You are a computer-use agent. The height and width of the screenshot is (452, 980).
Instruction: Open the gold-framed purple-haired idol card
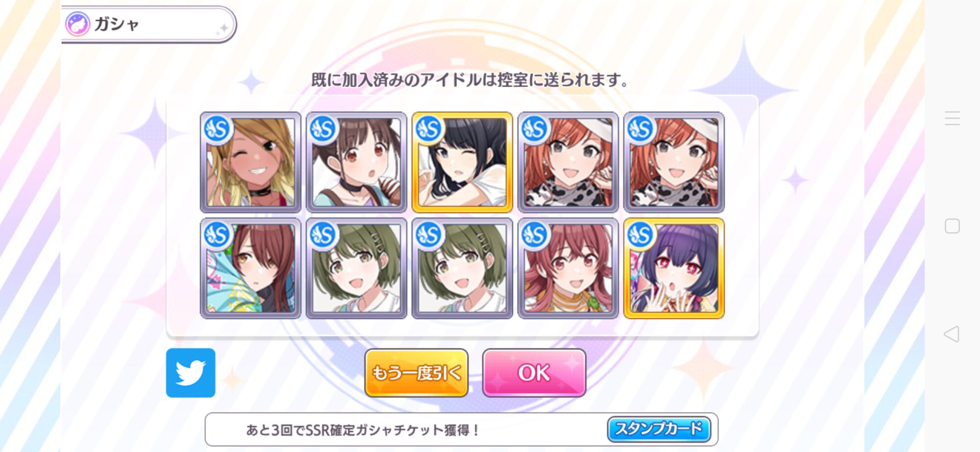pos(674,268)
